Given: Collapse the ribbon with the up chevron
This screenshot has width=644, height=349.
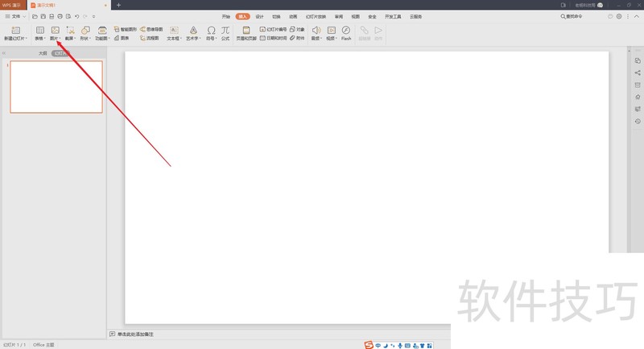Looking at the screenshot, I should [637, 16].
